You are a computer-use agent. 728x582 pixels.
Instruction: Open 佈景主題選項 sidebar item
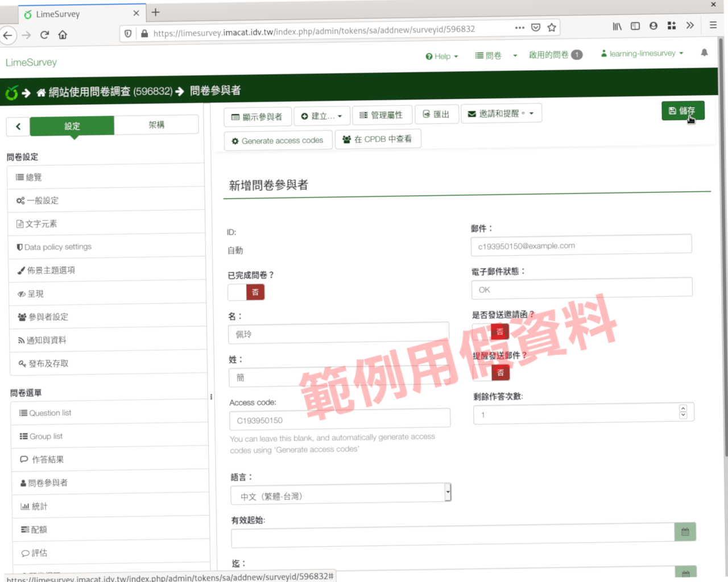107,270
